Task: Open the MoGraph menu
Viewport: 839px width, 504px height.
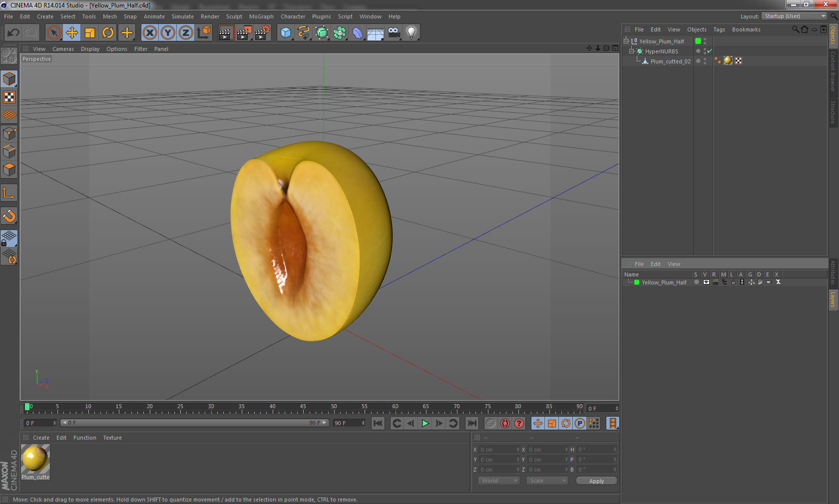Action: (x=261, y=16)
